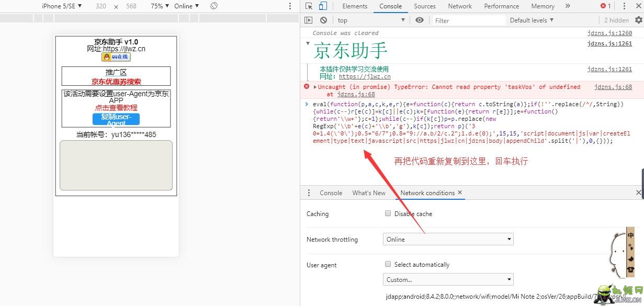Open jdzns.js:68 in the error stack trace
Image resolution: width=644 pixels, height=306 pixels.
[356, 95]
